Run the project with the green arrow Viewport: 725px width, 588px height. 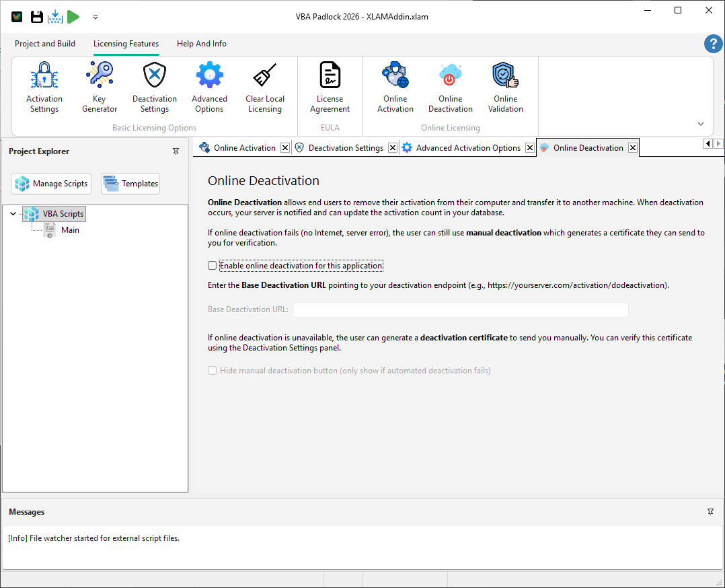(74, 16)
